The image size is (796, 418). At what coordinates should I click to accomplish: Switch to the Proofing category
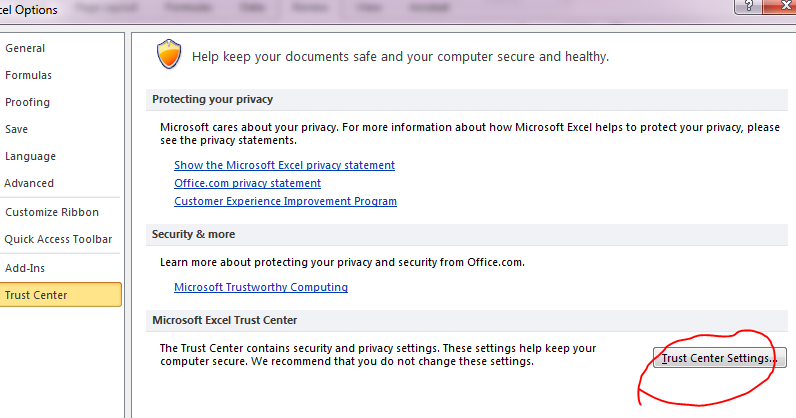pyautogui.click(x=27, y=102)
